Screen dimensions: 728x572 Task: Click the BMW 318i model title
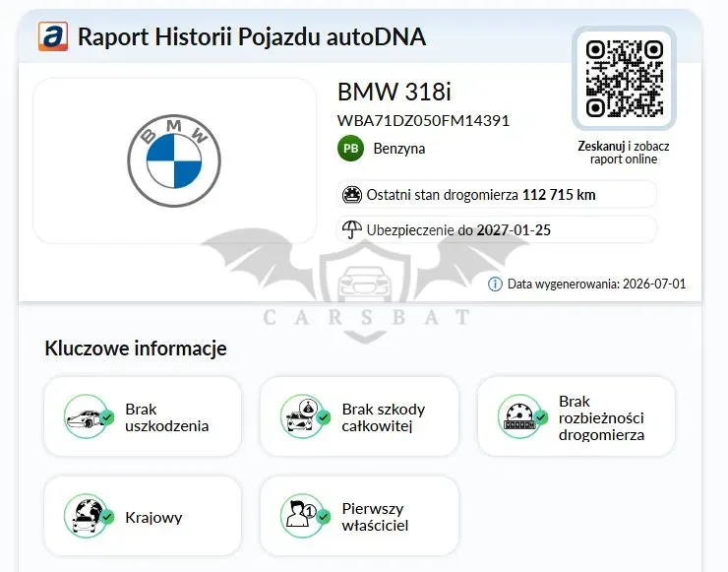tap(394, 92)
